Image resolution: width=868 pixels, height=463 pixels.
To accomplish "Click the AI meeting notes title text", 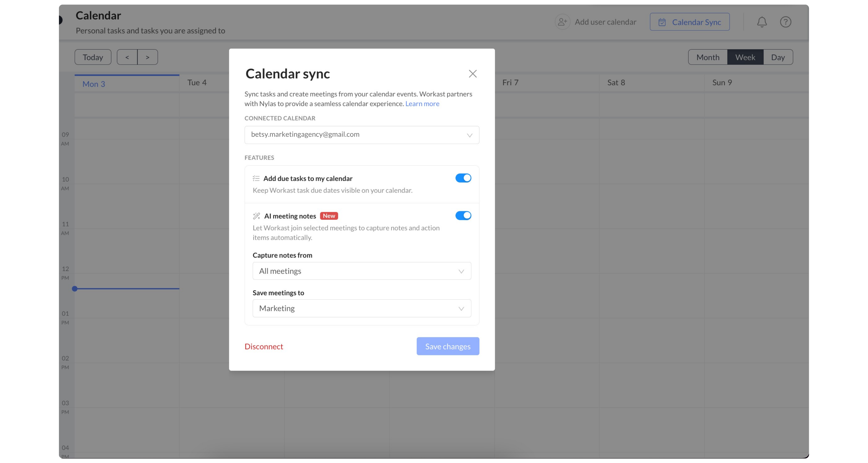I will click(x=290, y=216).
